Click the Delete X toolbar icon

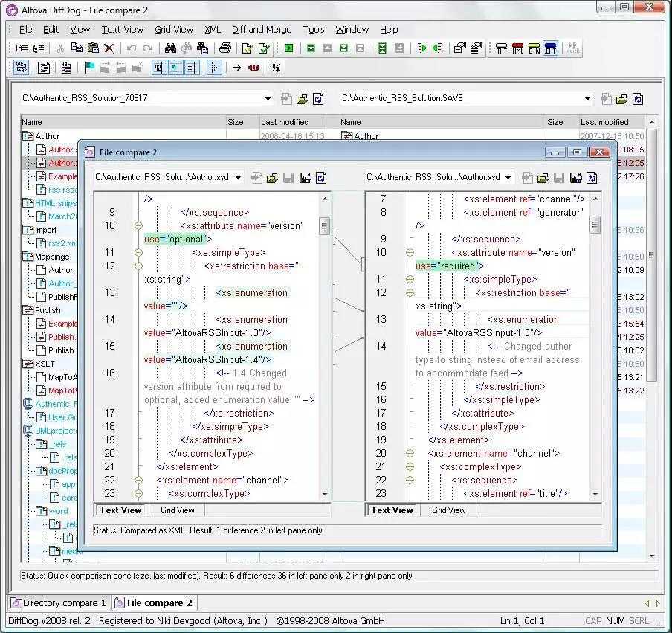[109, 48]
